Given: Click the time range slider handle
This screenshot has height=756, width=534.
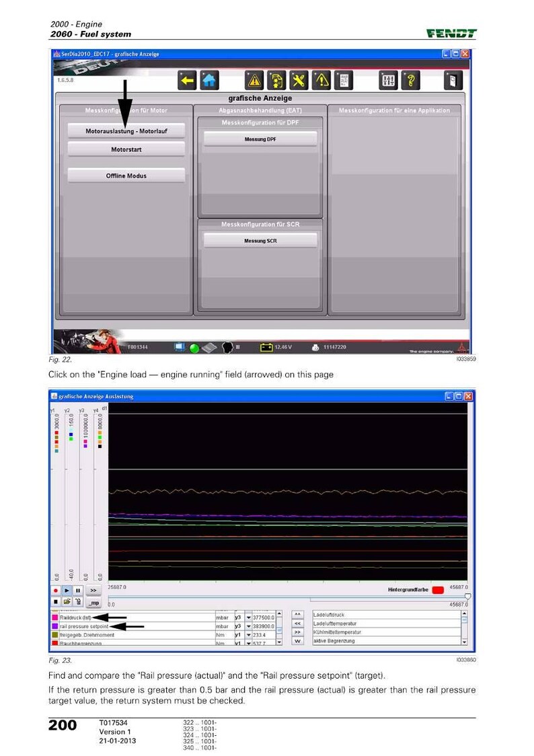Looking at the screenshot, I should pyautogui.click(x=467, y=597).
